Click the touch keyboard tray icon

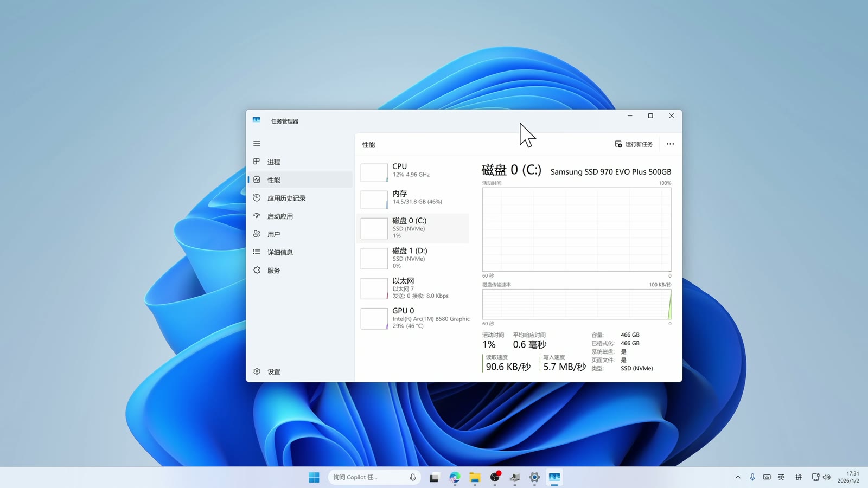[767, 477]
